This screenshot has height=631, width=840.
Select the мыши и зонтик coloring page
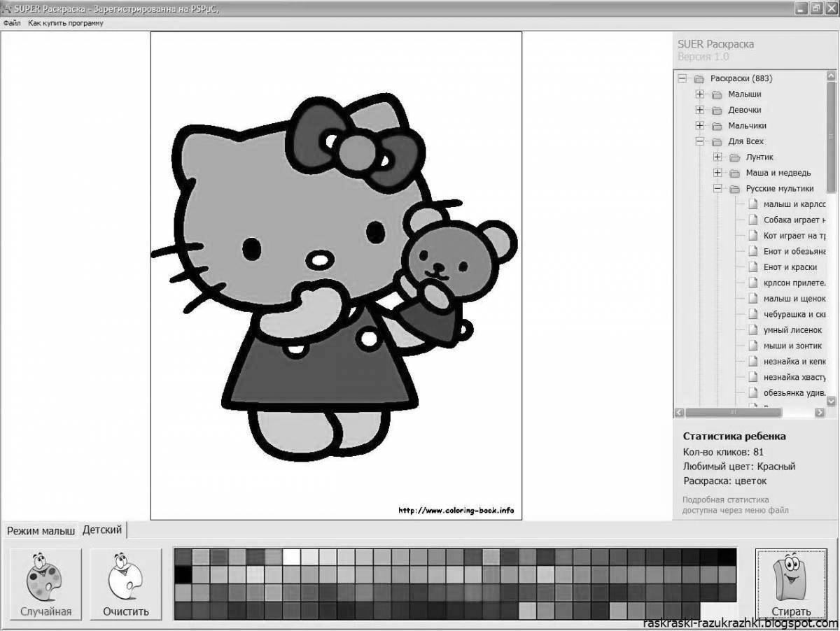tap(792, 346)
